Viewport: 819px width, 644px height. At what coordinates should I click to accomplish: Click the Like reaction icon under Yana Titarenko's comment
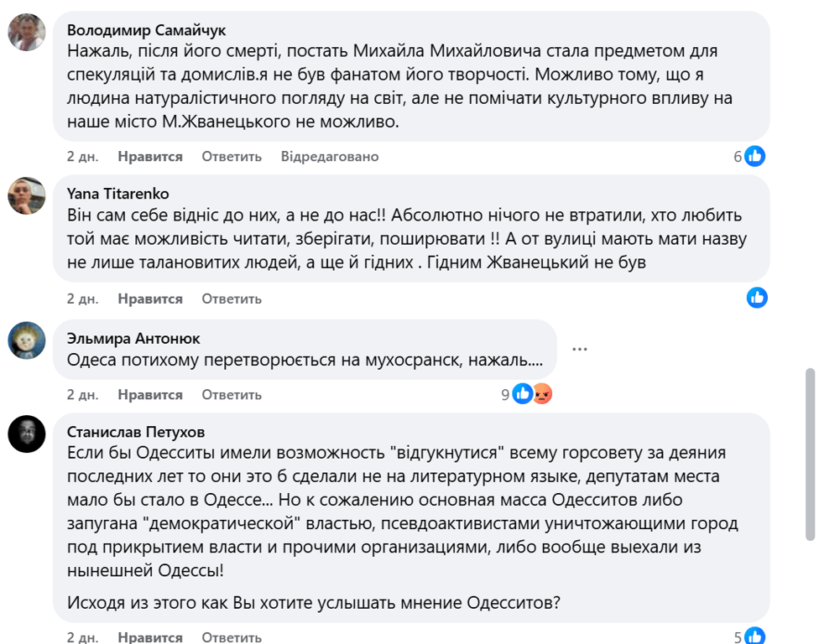(x=757, y=298)
